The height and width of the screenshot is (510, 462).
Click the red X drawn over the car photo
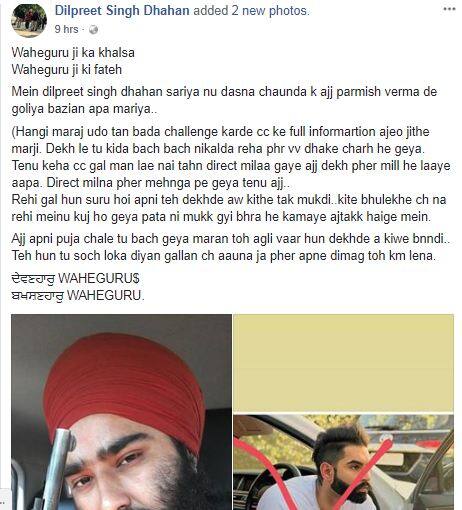[x=312, y=475]
